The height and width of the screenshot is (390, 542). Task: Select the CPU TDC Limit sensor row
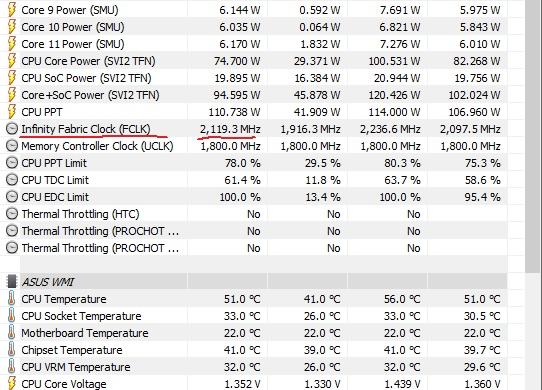click(254, 180)
